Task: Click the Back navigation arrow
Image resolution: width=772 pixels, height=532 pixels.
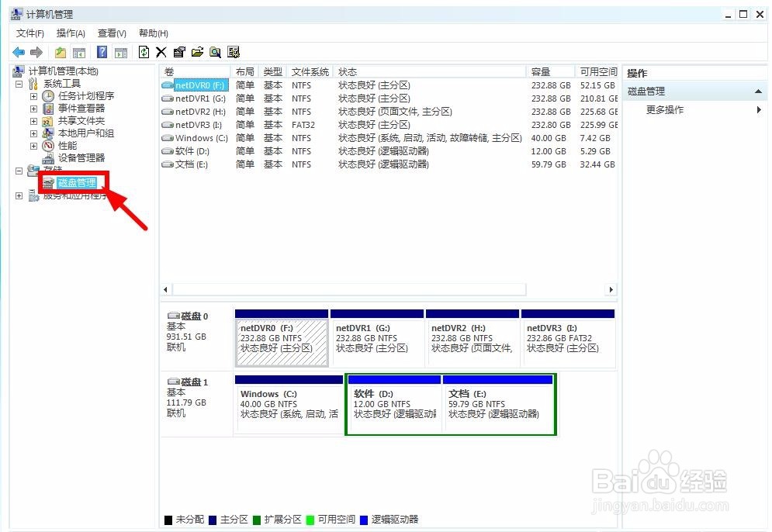Action: pyautogui.click(x=17, y=52)
